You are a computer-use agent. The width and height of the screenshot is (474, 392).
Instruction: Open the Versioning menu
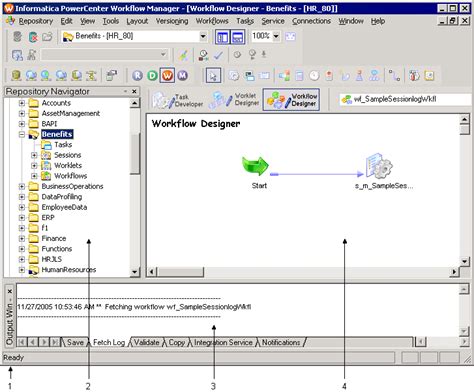point(172,21)
